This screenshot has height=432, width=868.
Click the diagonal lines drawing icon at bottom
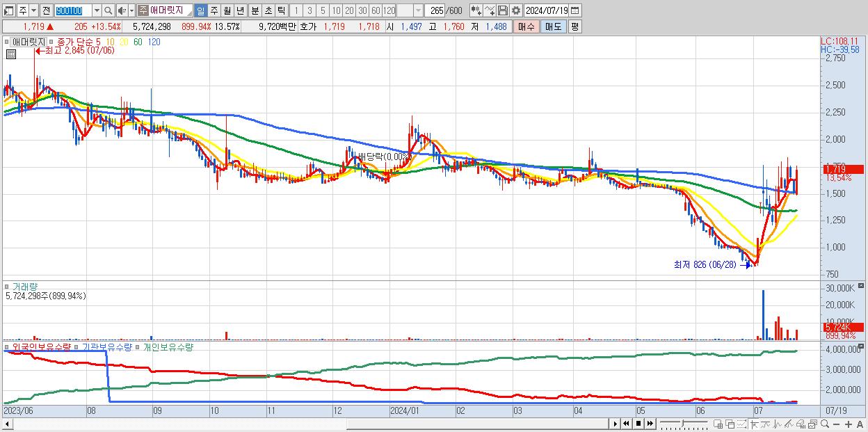(x=789, y=424)
